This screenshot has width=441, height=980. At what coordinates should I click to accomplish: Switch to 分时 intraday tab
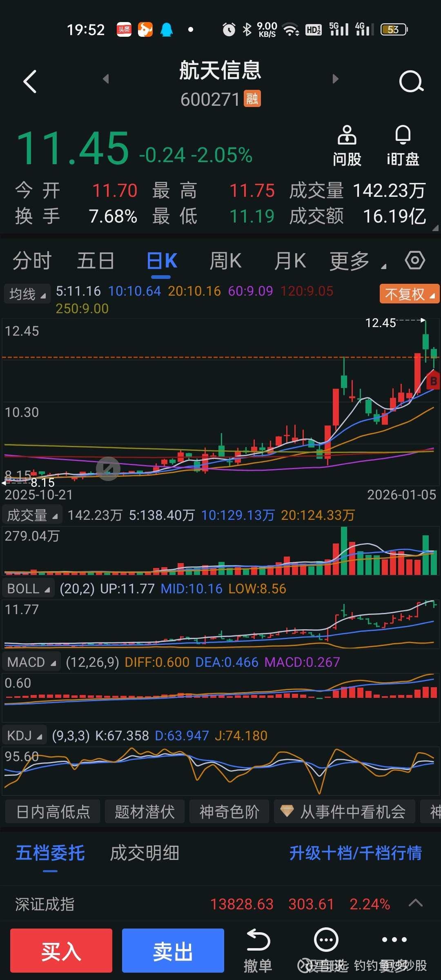(x=32, y=261)
